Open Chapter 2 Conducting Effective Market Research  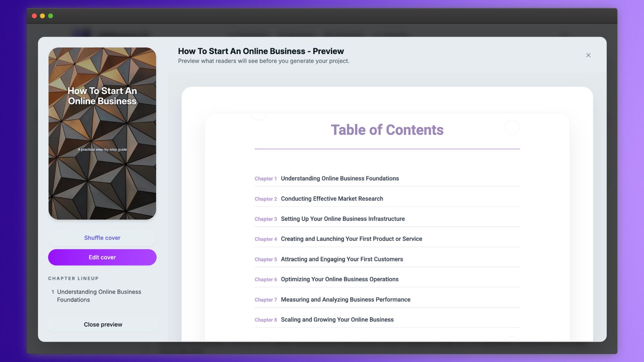332,198
